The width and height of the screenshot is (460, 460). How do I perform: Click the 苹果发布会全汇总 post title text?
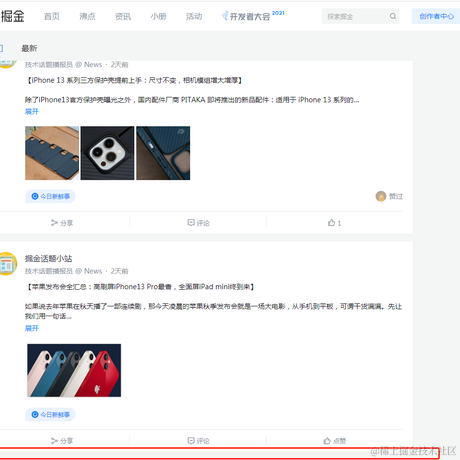(x=140, y=287)
